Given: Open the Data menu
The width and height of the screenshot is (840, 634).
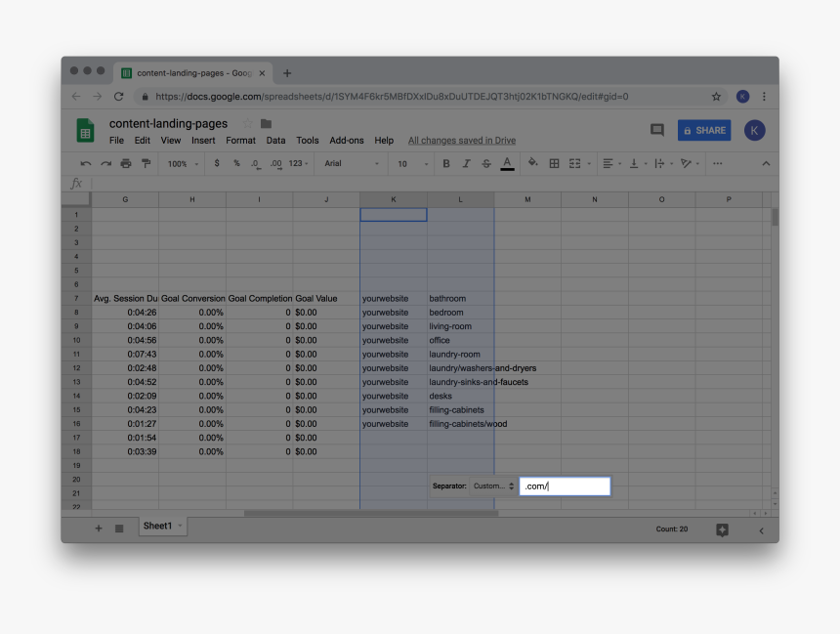Looking at the screenshot, I should [275, 141].
